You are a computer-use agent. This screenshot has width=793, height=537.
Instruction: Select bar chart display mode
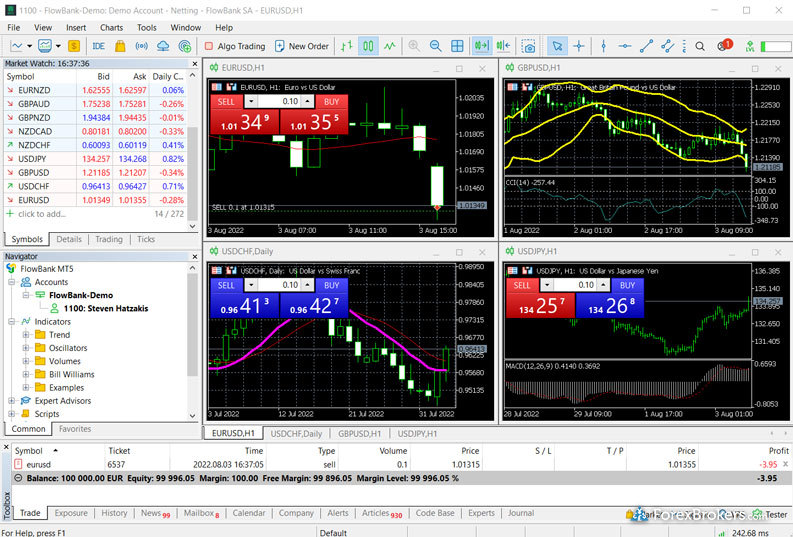click(x=346, y=46)
